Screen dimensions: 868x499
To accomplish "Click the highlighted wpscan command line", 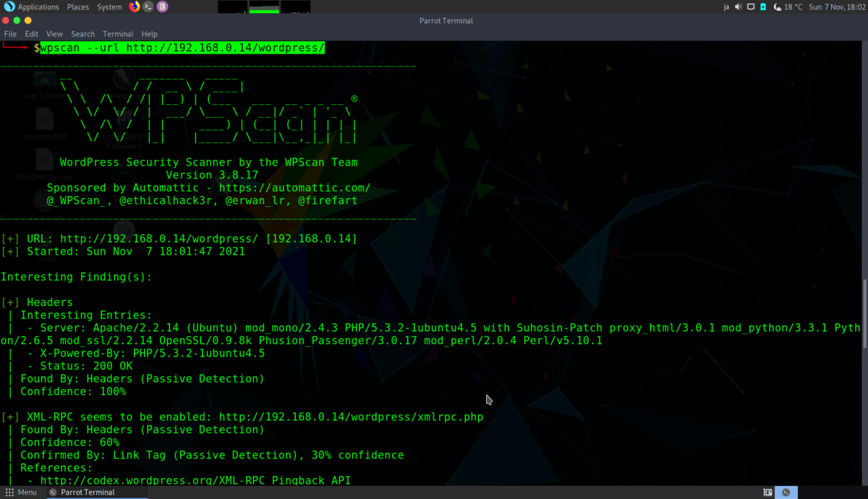I will (182, 48).
